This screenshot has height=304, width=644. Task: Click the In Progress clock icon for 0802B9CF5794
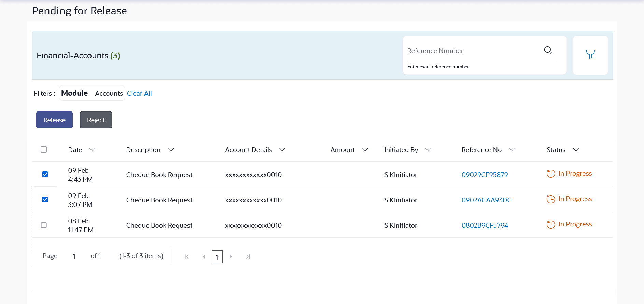551,224
